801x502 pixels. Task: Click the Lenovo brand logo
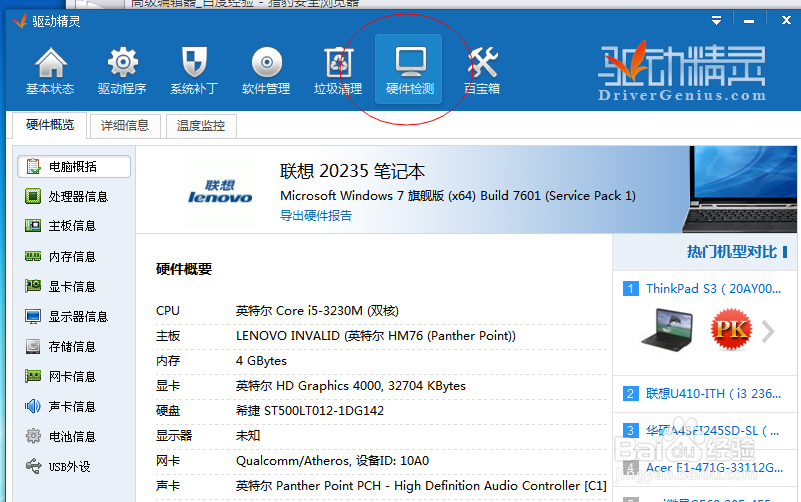click(x=220, y=192)
